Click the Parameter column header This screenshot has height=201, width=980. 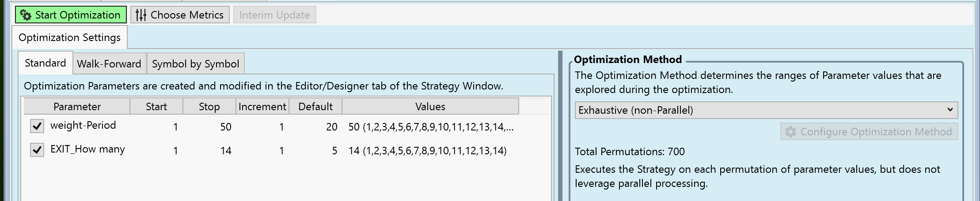(77, 107)
